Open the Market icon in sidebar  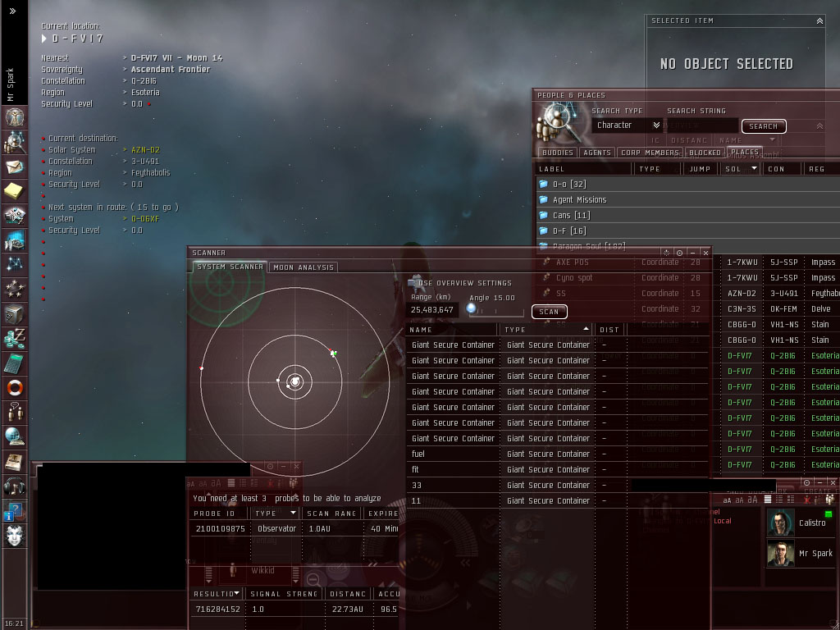[15, 240]
